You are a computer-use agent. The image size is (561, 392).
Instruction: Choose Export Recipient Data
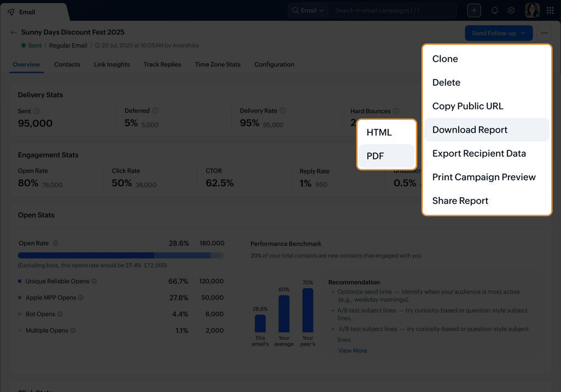[x=487, y=153]
